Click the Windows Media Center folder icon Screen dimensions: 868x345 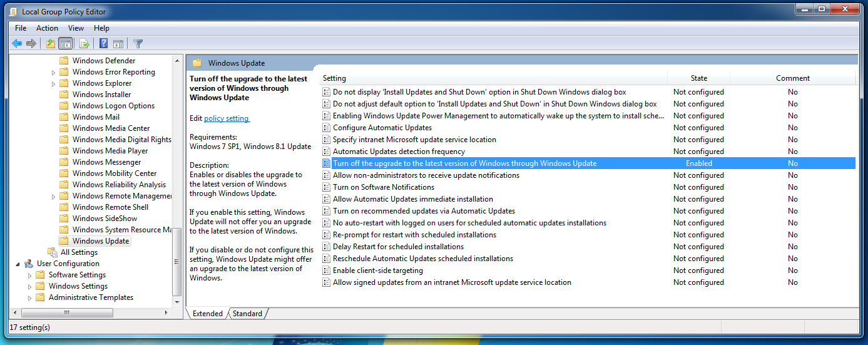point(64,128)
